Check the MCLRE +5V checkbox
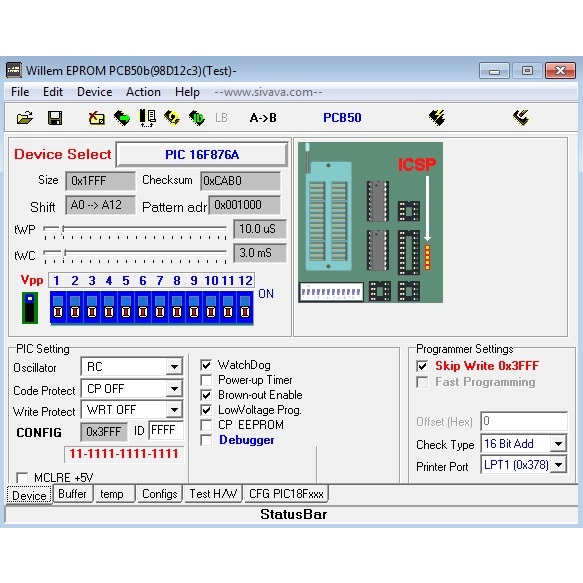 (22, 477)
